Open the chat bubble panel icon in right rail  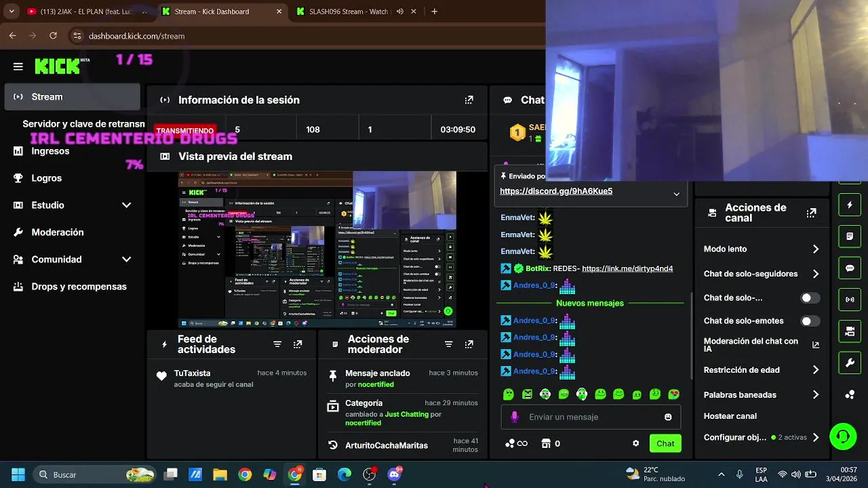(850, 268)
